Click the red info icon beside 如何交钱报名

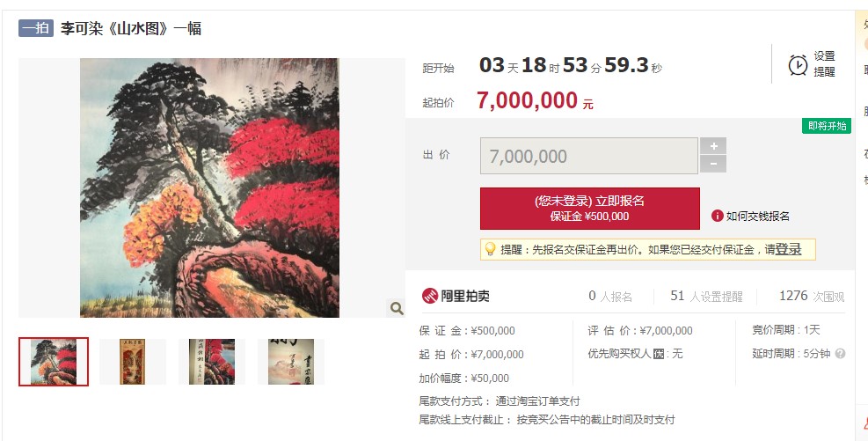[x=717, y=216]
